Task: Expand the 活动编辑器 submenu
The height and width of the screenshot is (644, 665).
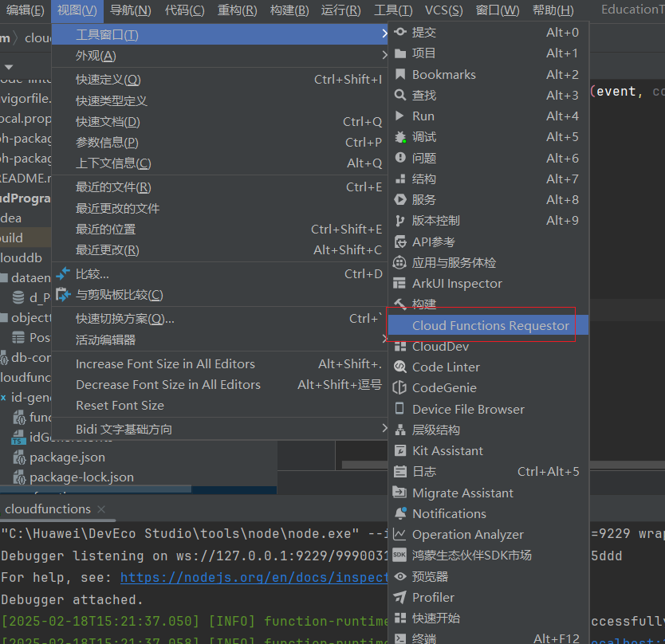Action: click(x=219, y=340)
